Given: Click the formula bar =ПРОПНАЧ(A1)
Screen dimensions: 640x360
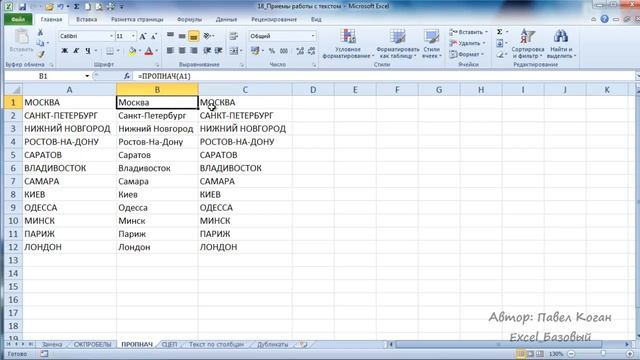Looking at the screenshot, I should pos(384,76).
